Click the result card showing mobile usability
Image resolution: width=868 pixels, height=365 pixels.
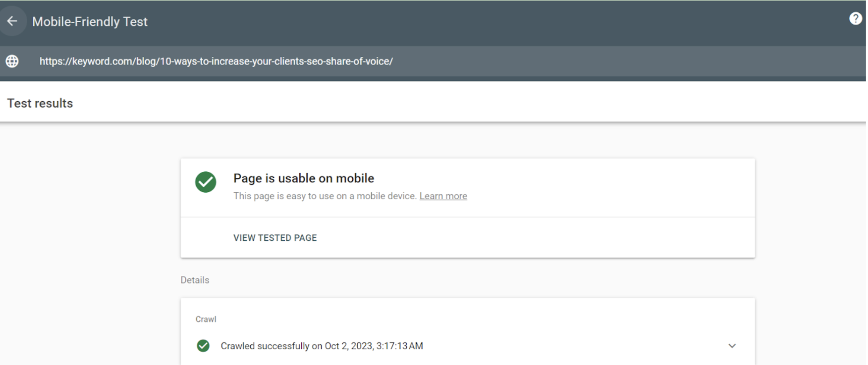[x=467, y=188]
